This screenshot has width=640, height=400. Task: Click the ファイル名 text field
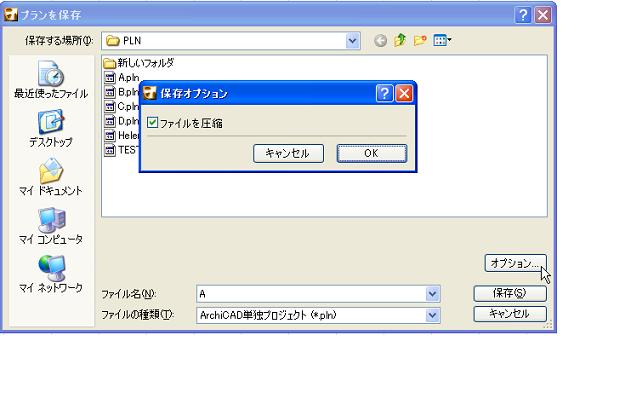click(310, 294)
